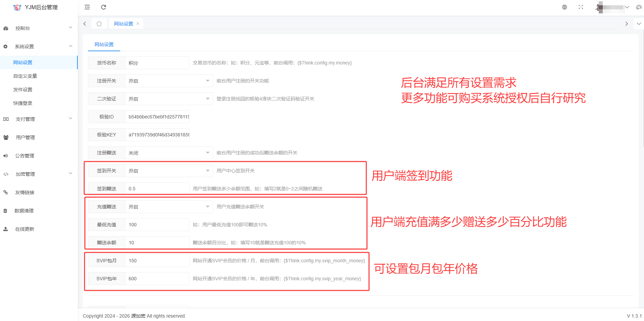The image size is (644, 321).
Task: Open 数据清理 from sidebar
Action: point(24,211)
